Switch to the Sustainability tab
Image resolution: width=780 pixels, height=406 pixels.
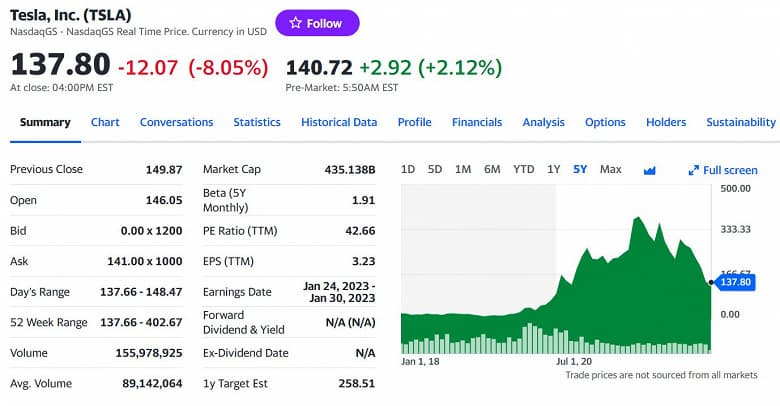[x=741, y=122]
